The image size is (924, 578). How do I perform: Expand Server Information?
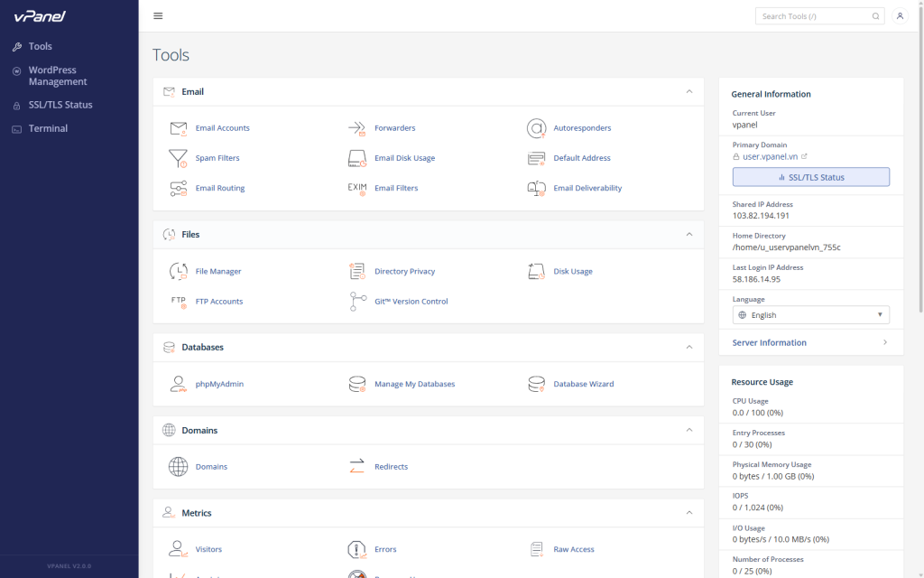point(811,342)
